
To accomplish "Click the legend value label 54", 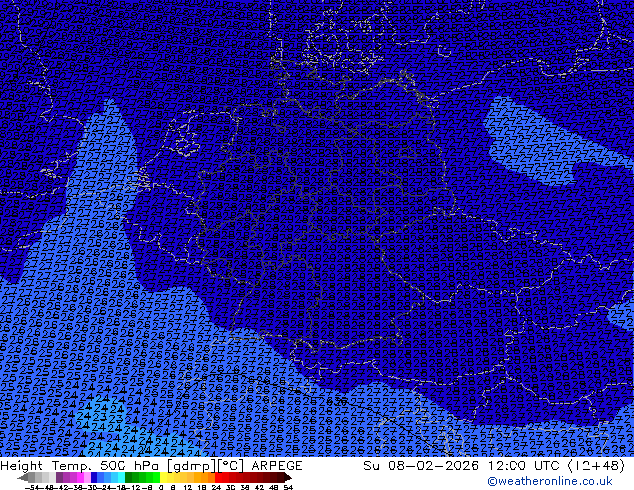I will pos(288,488).
